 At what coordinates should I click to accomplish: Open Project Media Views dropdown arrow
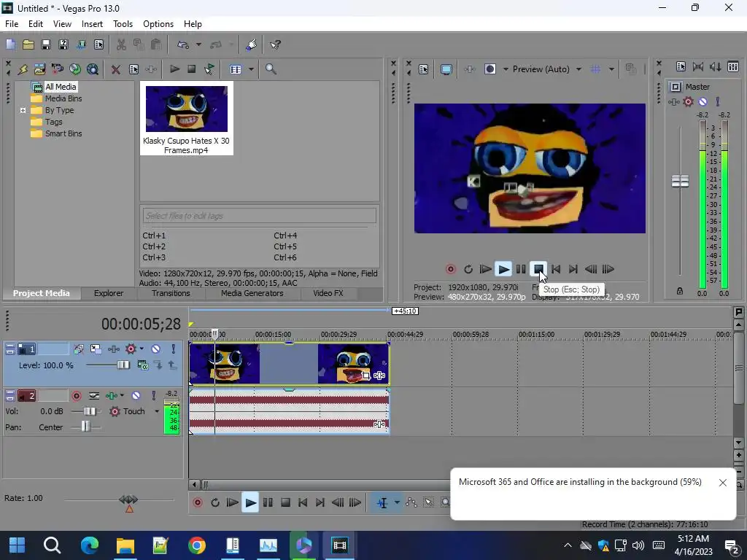[x=251, y=69]
